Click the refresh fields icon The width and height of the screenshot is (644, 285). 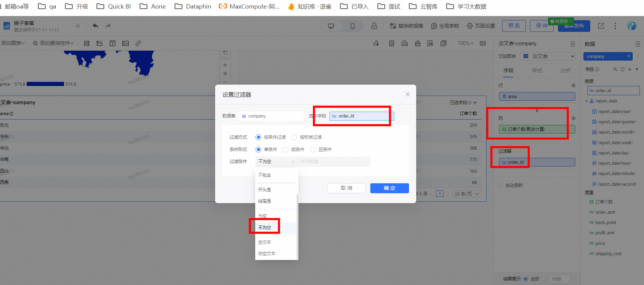coord(622,69)
